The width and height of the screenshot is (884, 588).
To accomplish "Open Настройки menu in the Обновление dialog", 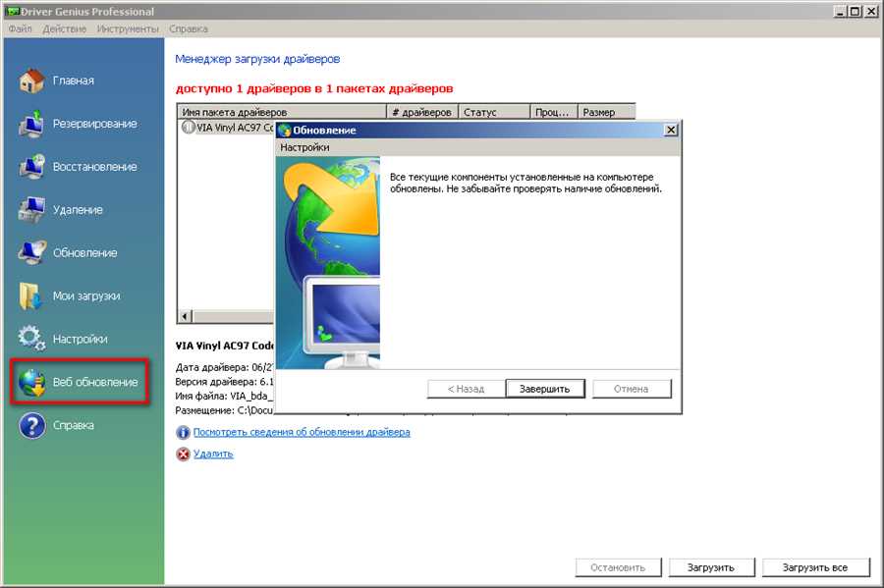I will click(x=304, y=147).
